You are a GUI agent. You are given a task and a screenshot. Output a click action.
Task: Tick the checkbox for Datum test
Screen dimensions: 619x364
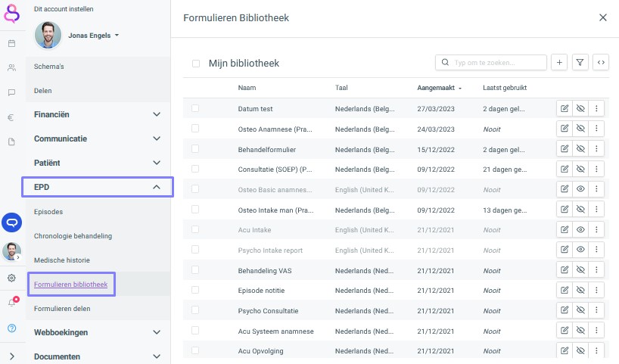coord(195,108)
